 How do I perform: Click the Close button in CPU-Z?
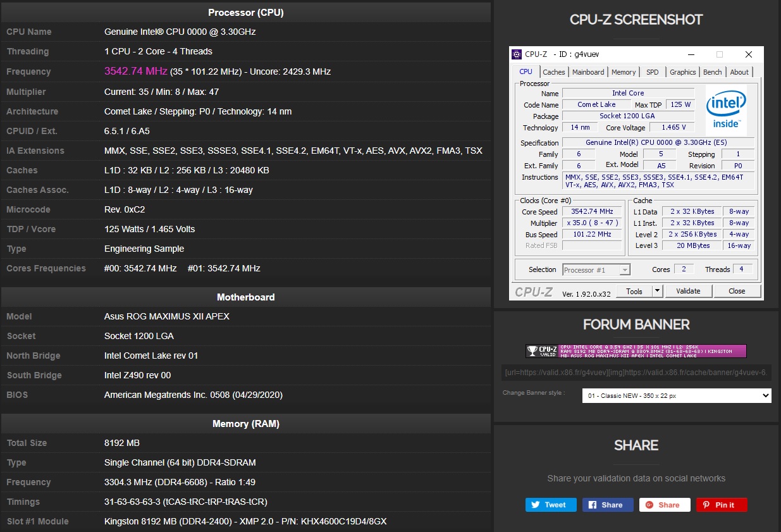[737, 291]
